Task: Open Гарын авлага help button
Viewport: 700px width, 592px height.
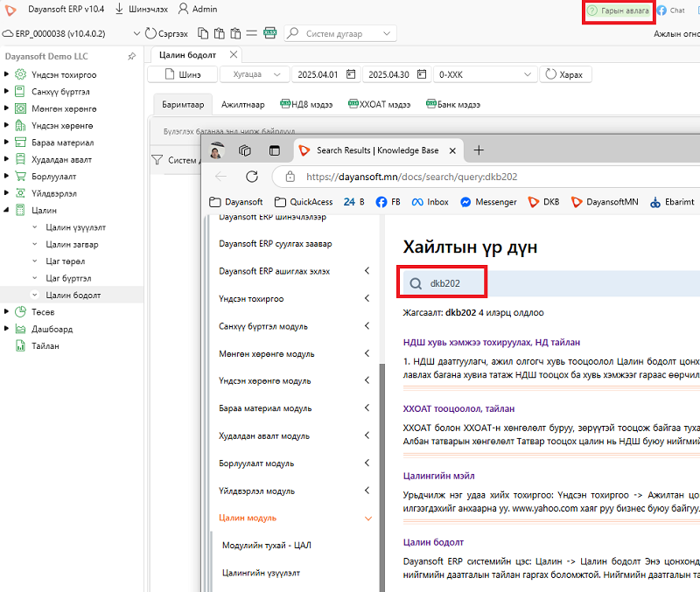Action: click(x=619, y=10)
